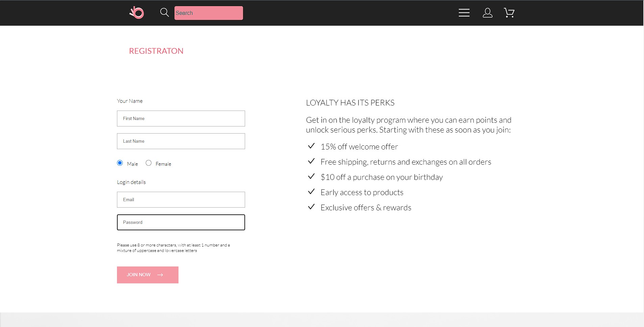
Task: Click the Your Name label
Action: [130, 101]
